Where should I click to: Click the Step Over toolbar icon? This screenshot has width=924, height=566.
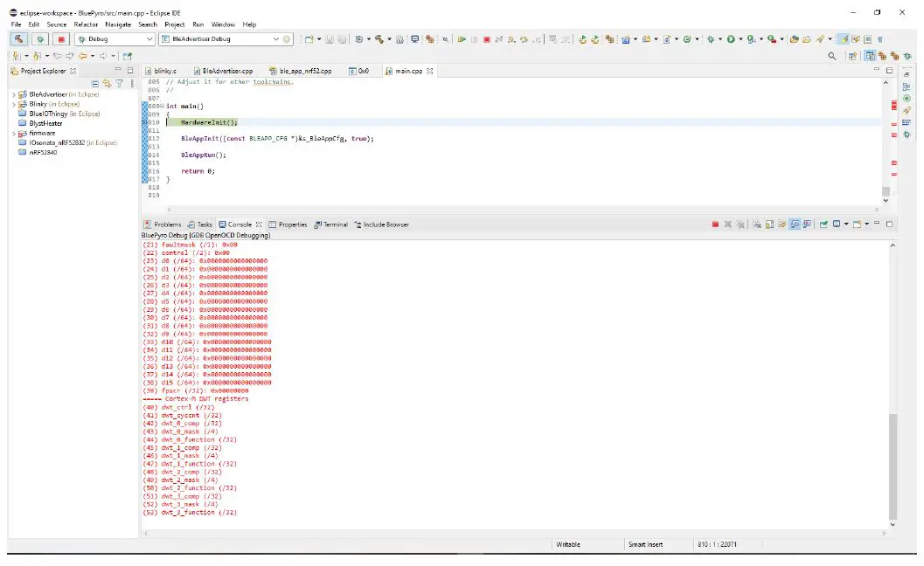pyautogui.click(x=524, y=39)
